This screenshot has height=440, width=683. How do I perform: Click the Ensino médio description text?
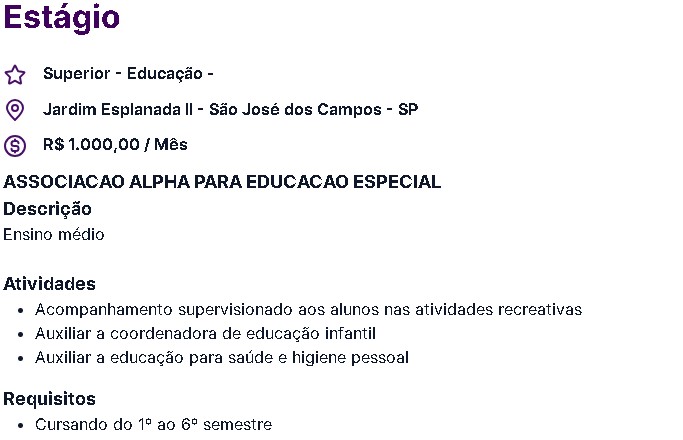tap(54, 234)
